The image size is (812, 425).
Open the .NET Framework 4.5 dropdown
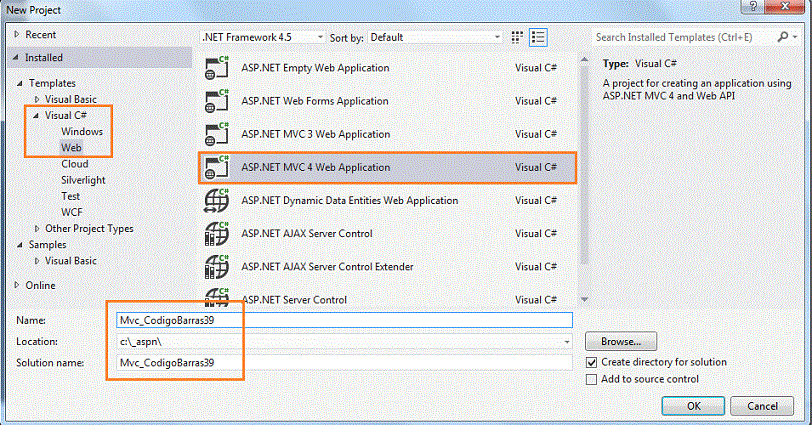[263, 37]
